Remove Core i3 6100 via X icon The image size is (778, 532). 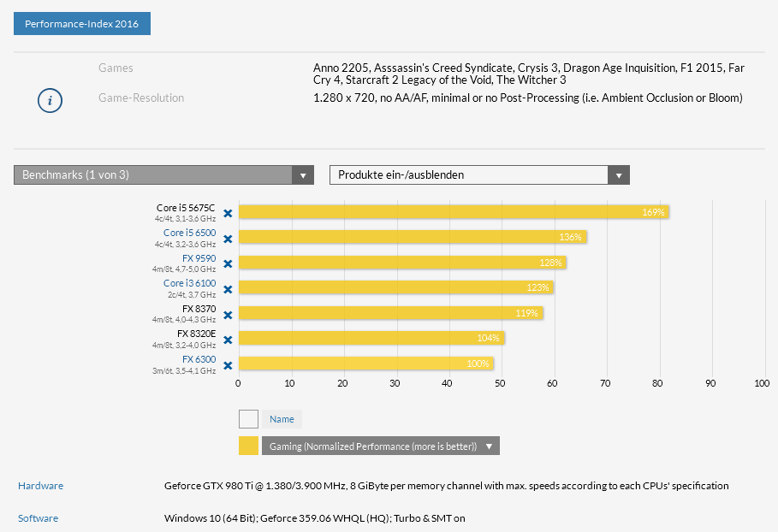click(x=228, y=289)
